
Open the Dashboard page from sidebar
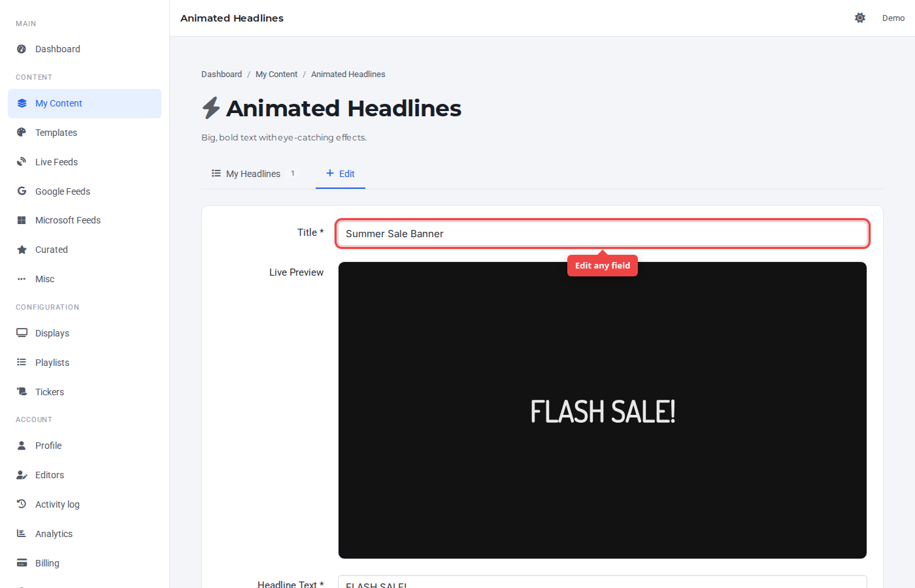[x=85, y=49]
